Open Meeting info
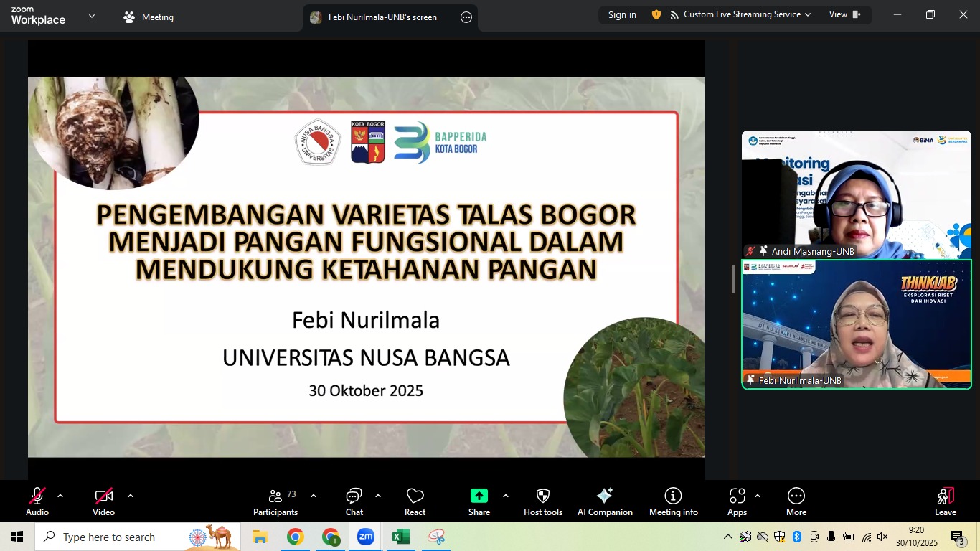 click(x=673, y=501)
